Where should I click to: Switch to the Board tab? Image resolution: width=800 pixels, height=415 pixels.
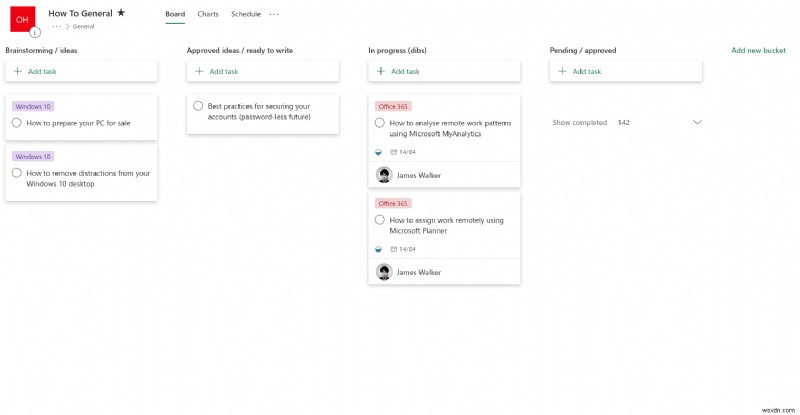pyautogui.click(x=175, y=14)
